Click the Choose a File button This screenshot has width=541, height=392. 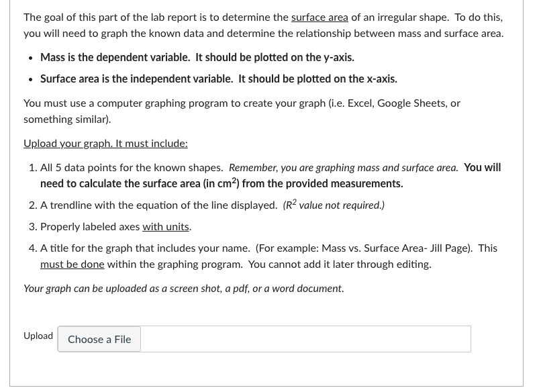[99, 339]
